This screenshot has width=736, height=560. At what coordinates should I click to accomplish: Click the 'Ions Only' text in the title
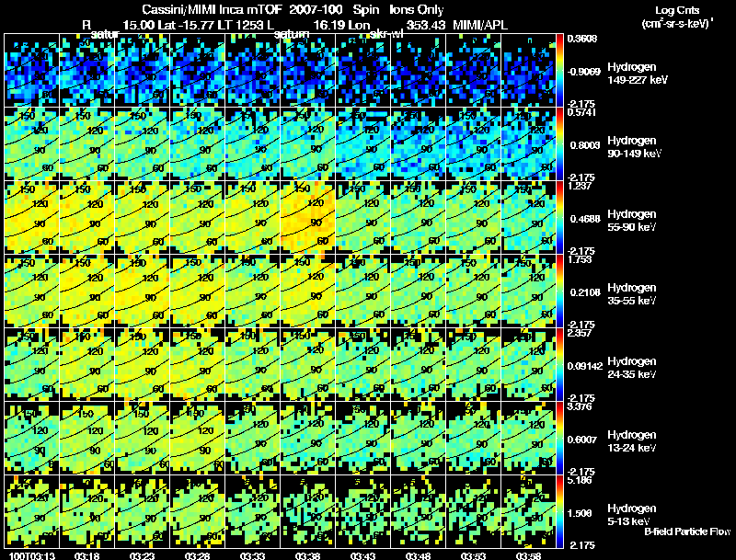tap(417, 10)
